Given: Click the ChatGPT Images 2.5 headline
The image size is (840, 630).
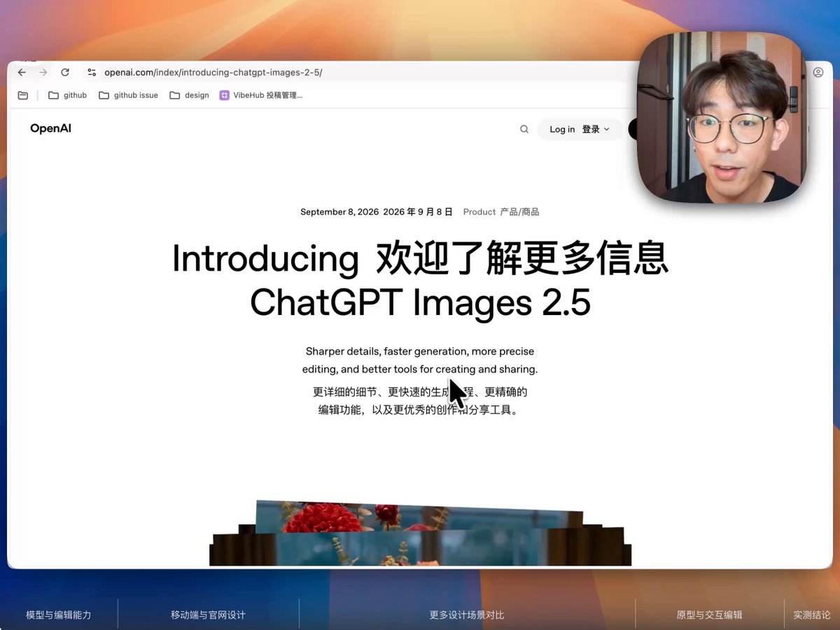Looking at the screenshot, I should point(420,302).
